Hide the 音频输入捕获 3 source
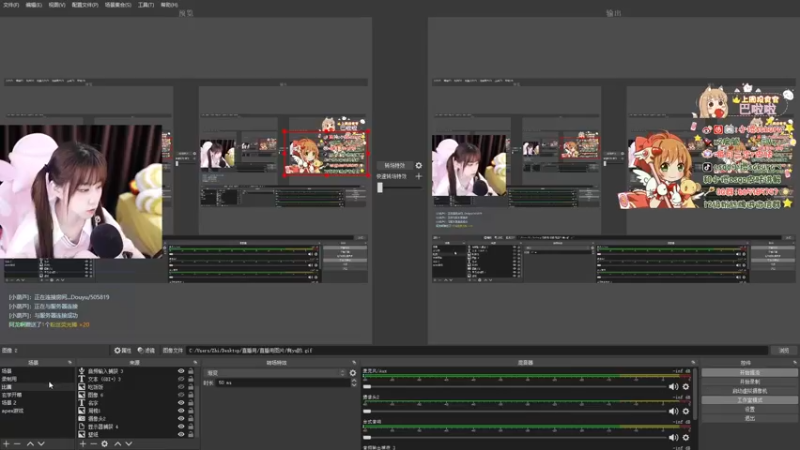The width and height of the screenshot is (800, 450). pyautogui.click(x=181, y=371)
